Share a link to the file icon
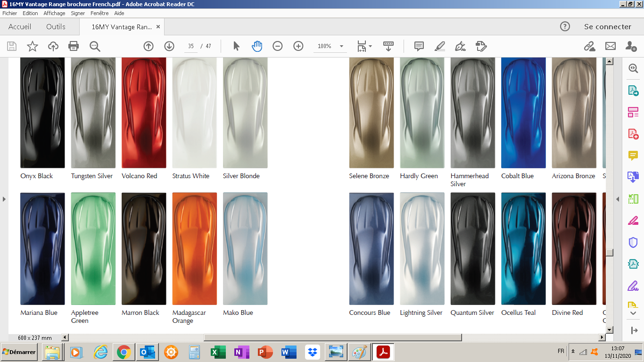 [x=589, y=46]
